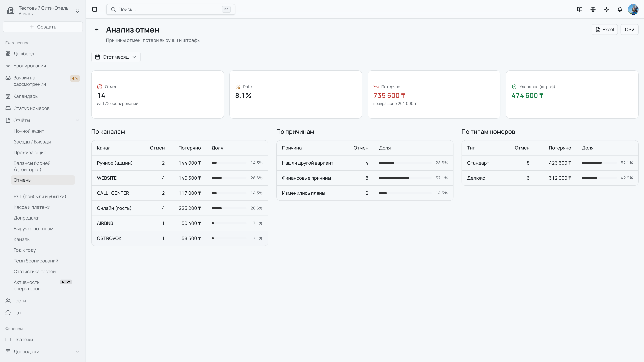Click the Календарь sidebar icon

(8, 96)
